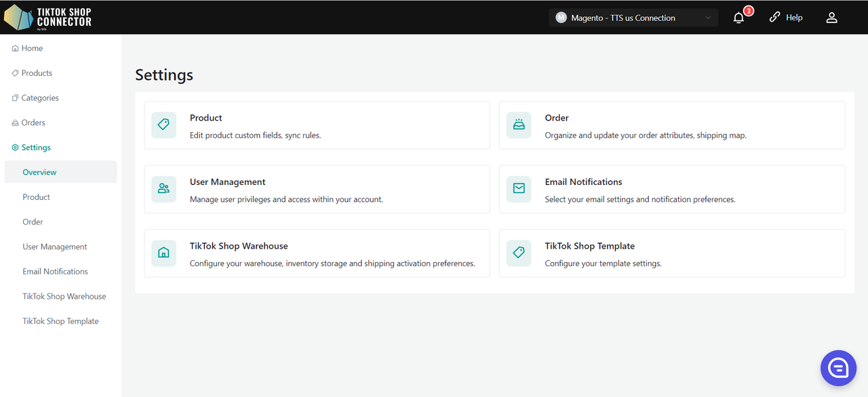This screenshot has width=868, height=397.
Task: Select User Management in sidebar submenu
Action: point(54,247)
